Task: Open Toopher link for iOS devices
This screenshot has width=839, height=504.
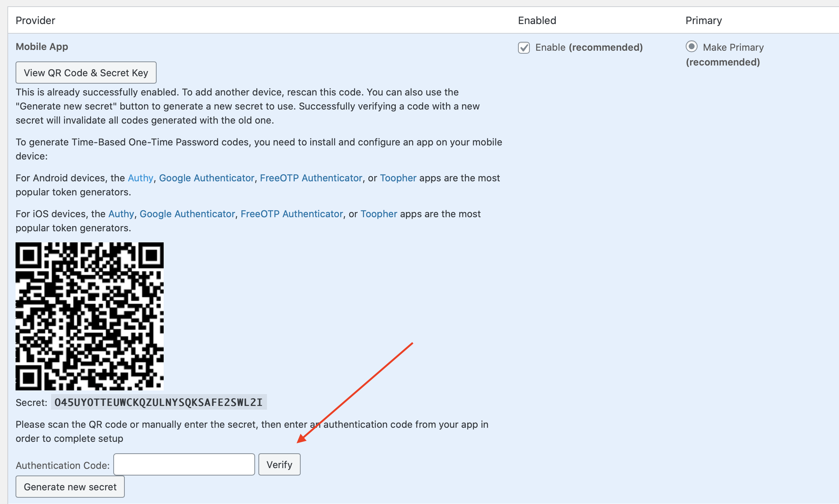Action: (379, 214)
